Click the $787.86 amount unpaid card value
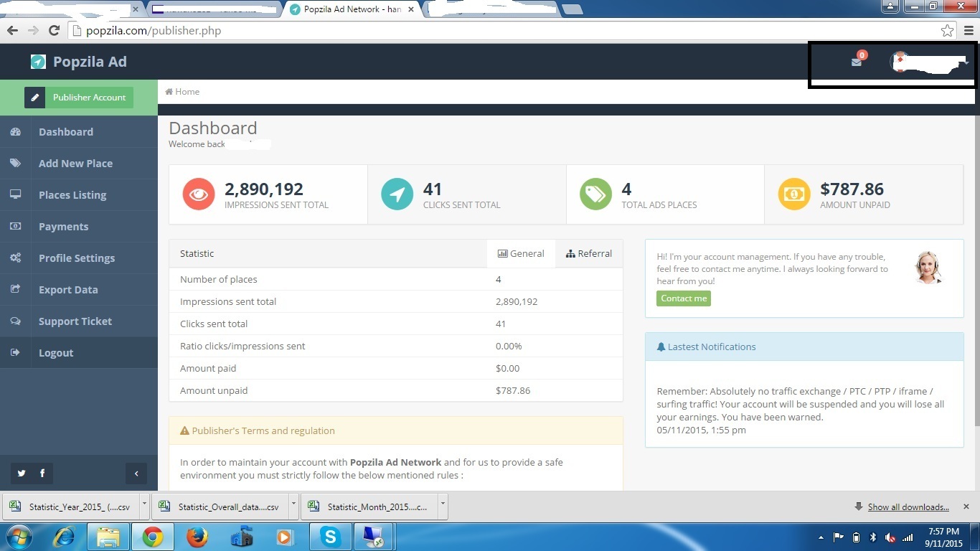The height and width of the screenshot is (551, 980). click(x=852, y=189)
